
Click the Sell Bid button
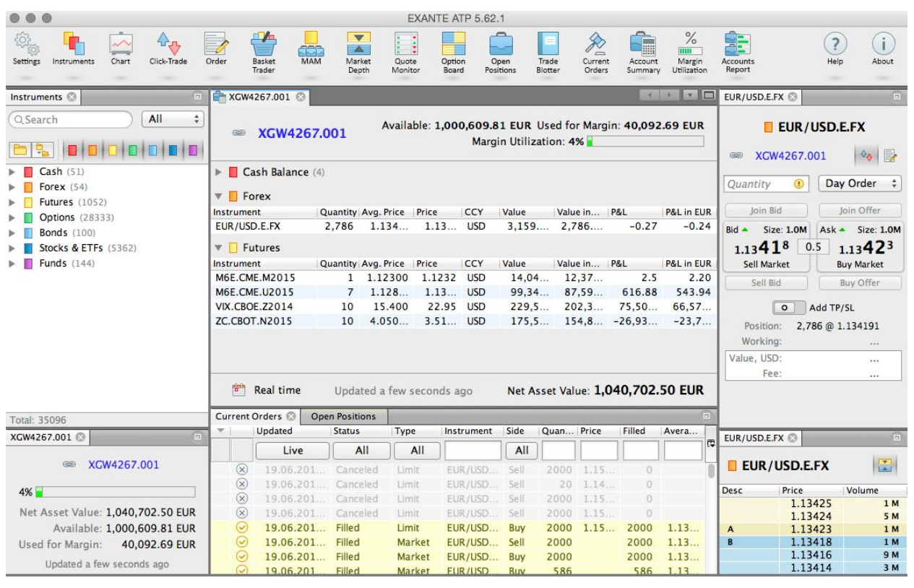[767, 283]
